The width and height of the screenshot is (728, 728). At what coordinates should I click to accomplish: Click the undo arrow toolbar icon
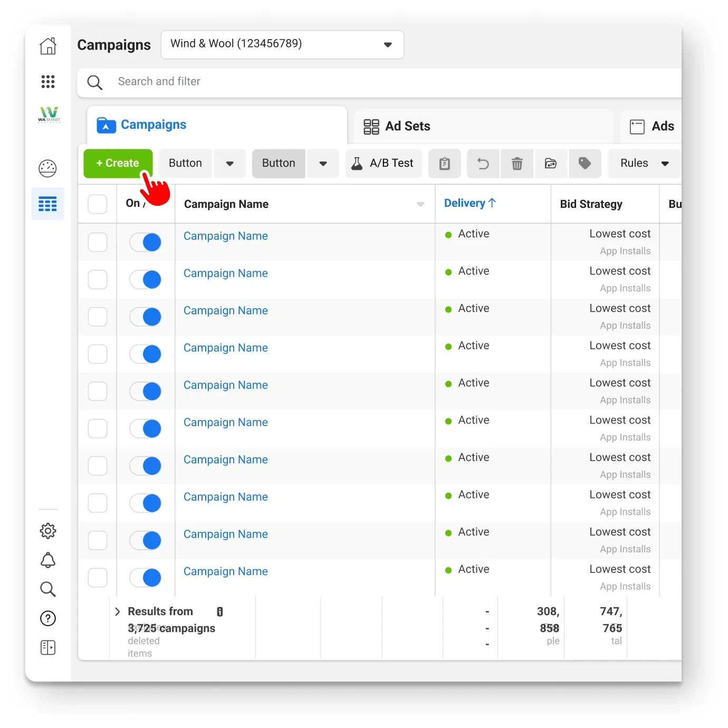tap(483, 164)
